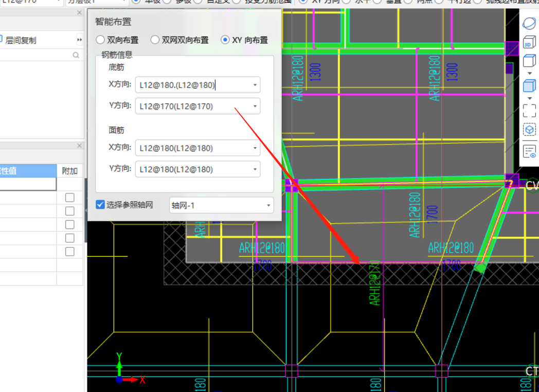Click the magnifier search icon in left panel
This screenshot has height=392, width=539.
(x=76, y=55)
